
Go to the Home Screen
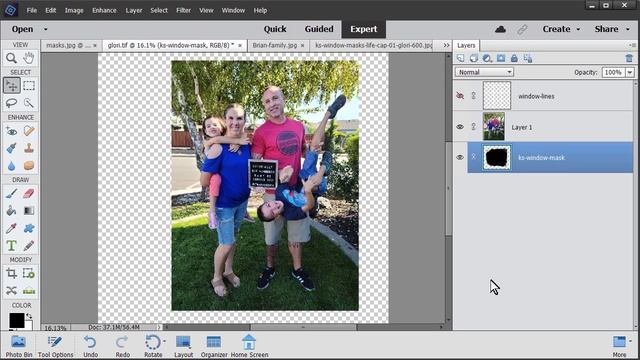(x=249, y=346)
